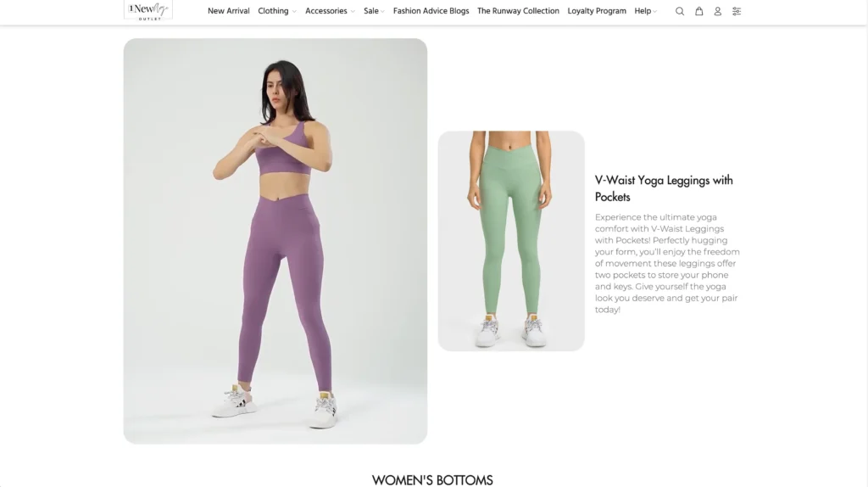Click the green leggings product thumbnail
The height and width of the screenshot is (487, 868).
tap(511, 241)
